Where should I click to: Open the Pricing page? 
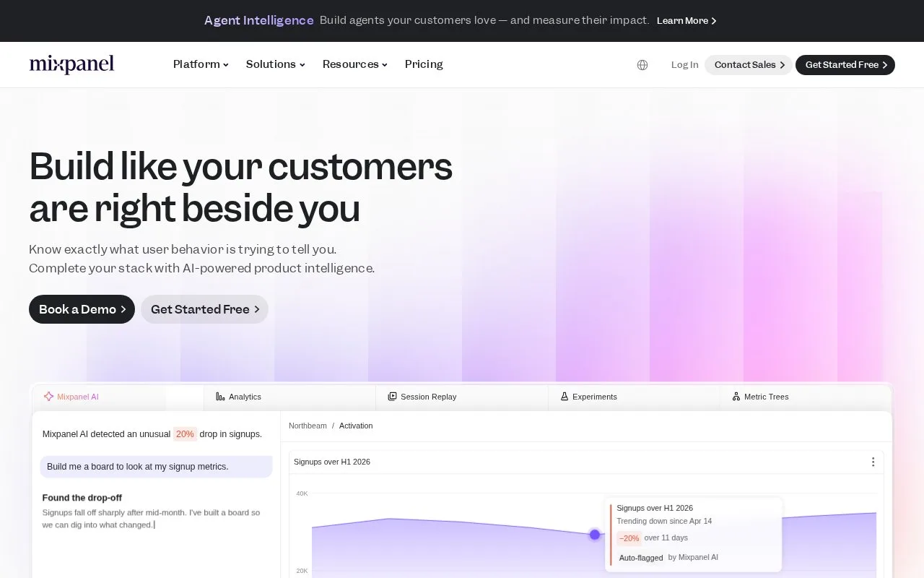coord(424,64)
